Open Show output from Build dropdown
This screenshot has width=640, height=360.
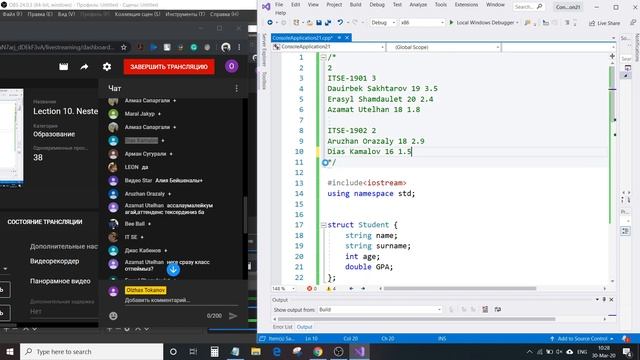coord(380,309)
